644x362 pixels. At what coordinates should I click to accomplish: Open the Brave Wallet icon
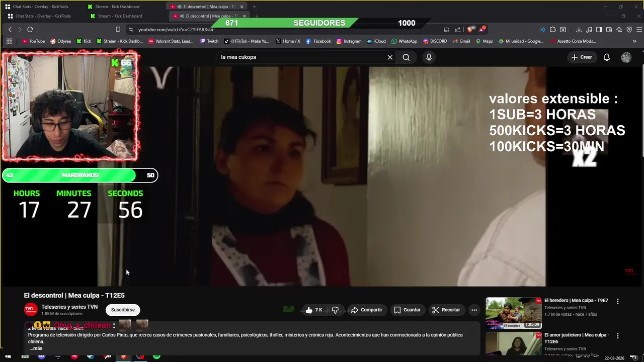click(609, 30)
